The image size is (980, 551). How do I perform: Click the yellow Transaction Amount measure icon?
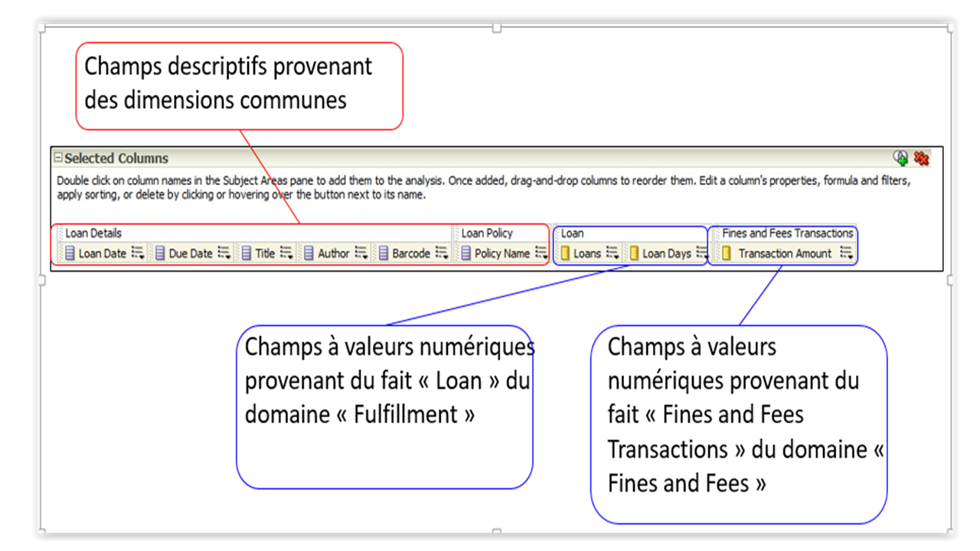tap(727, 253)
